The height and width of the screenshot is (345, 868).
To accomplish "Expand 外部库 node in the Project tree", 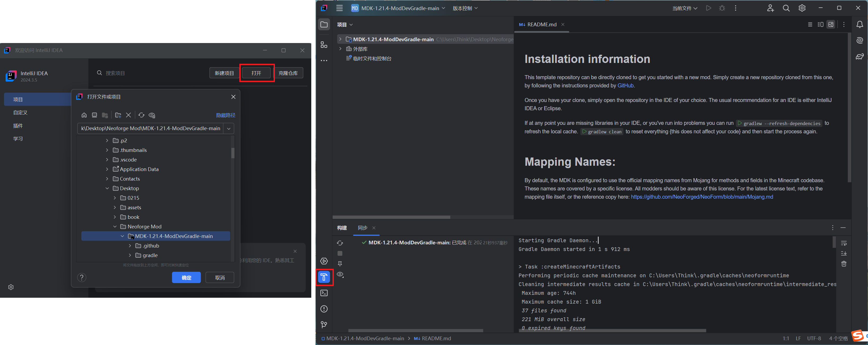I will pos(340,49).
